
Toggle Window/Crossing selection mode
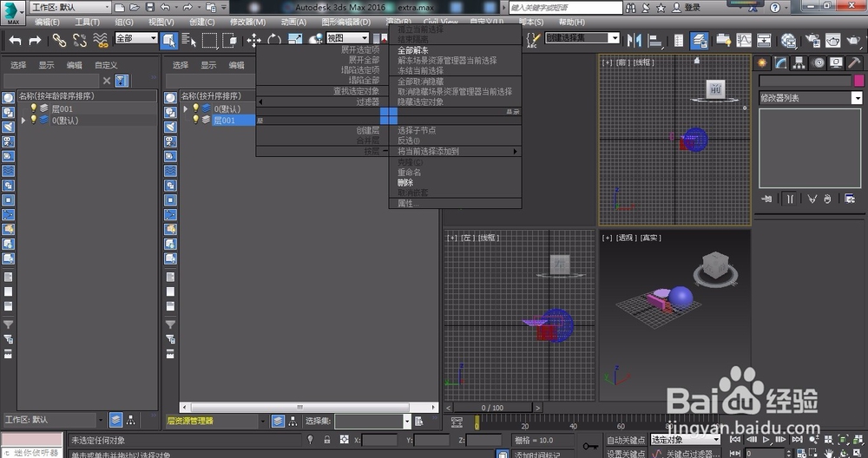(x=229, y=41)
